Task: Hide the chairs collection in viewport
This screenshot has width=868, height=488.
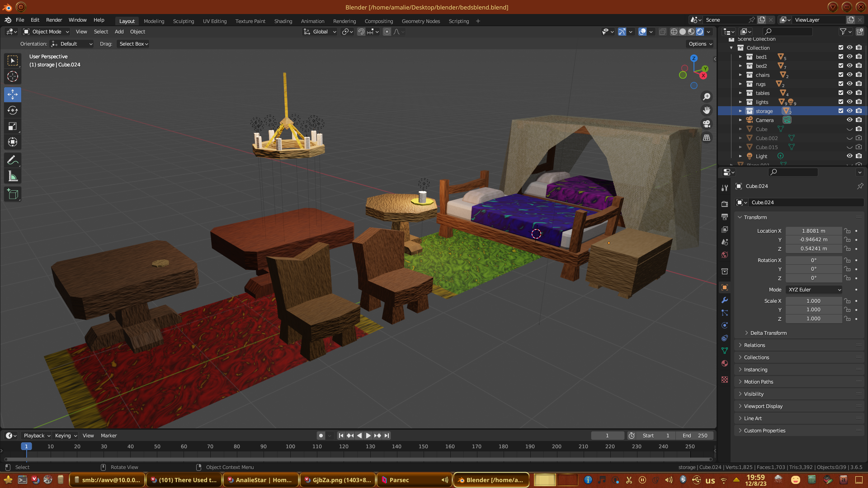Action: pos(849,75)
